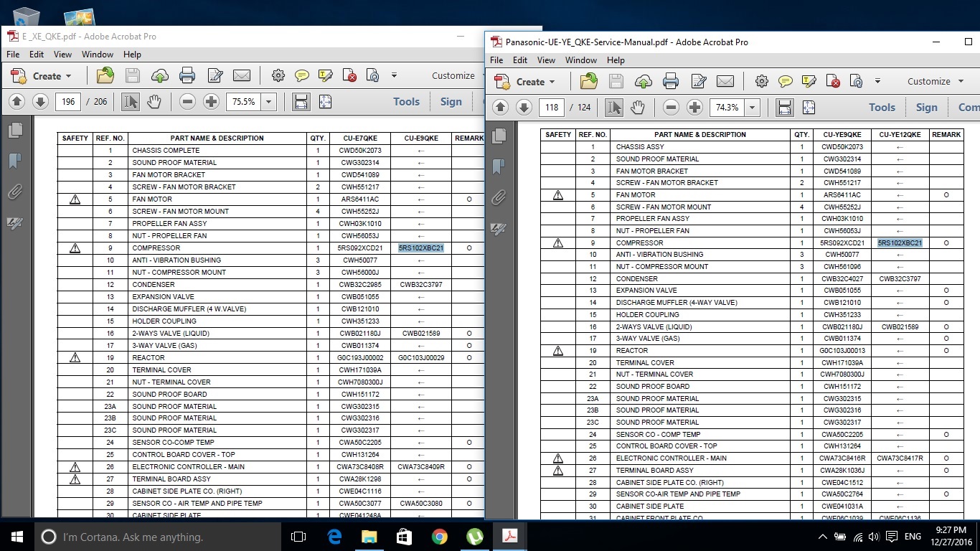The image size is (980, 551).
Task: Print the E_XE_QKE document
Action: pos(187,75)
